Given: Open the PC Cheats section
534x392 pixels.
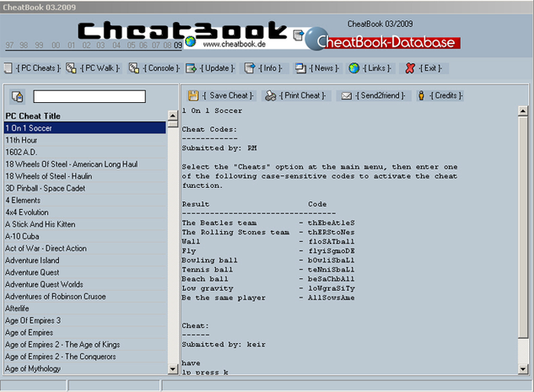Looking at the screenshot, I should pos(38,68).
